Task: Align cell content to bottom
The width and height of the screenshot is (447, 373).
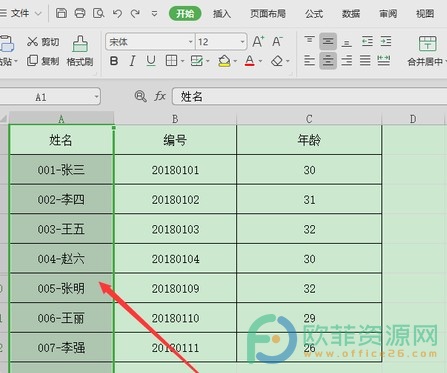Action: click(x=347, y=42)
